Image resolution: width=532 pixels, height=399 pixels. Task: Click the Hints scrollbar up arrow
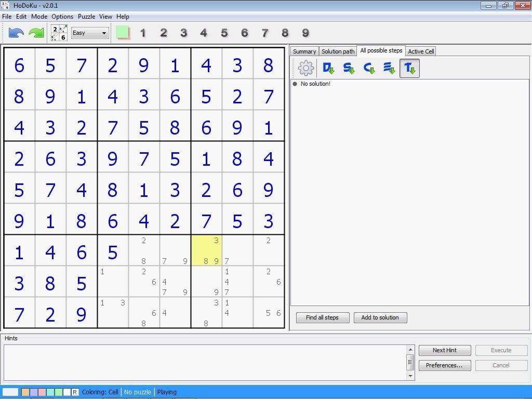[x=410, y=350]
